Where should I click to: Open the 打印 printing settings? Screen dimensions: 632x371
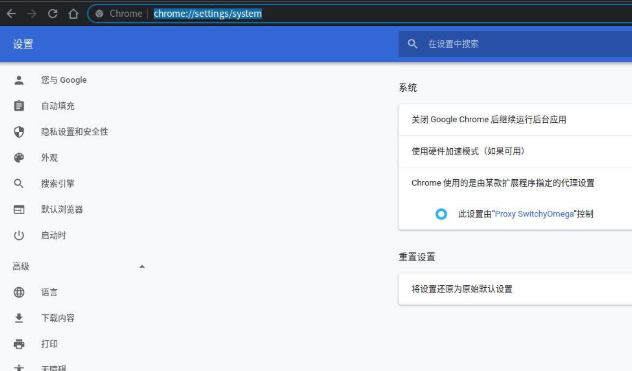[x=49, y=344]
